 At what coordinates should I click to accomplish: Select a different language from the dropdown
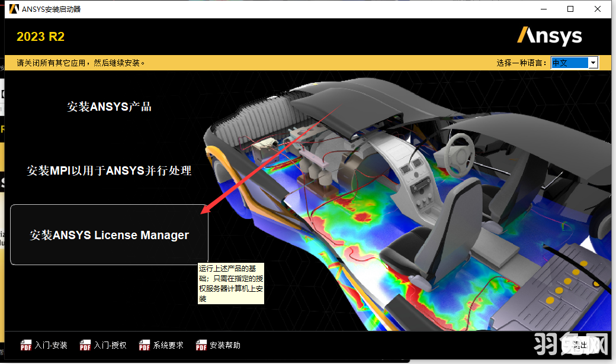593,62
